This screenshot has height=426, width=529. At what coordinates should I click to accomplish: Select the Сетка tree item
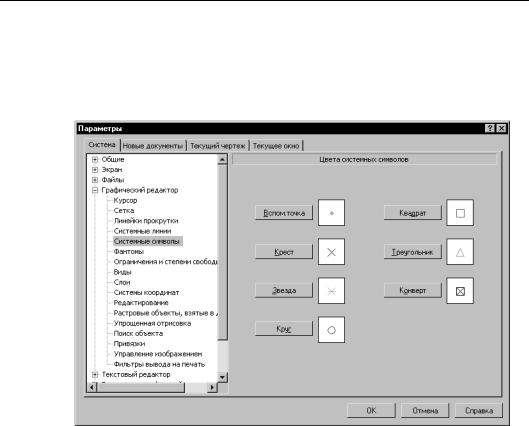tap(124, 210)
